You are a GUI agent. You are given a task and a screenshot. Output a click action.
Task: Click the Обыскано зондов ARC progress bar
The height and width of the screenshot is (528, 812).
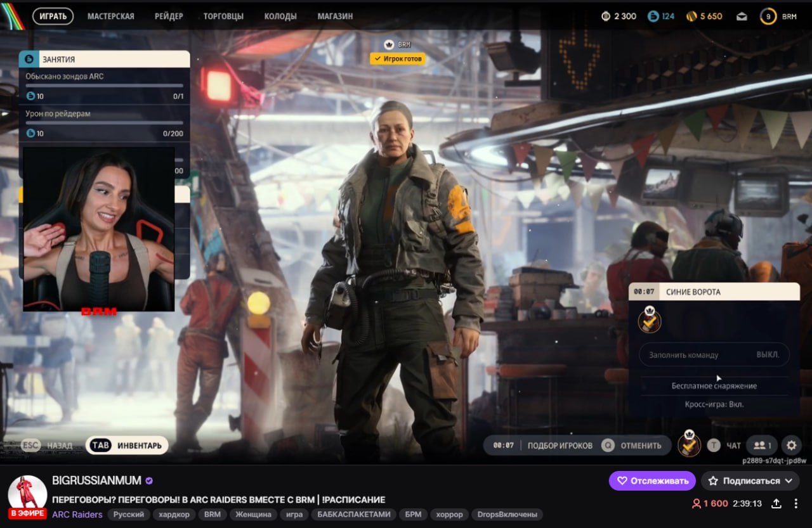pos(104,85)
